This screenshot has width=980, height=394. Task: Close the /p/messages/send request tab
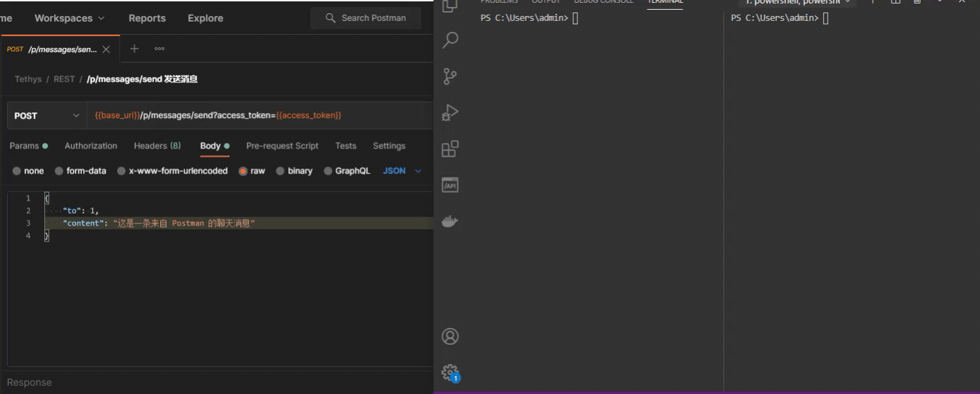tap(106, 49)
